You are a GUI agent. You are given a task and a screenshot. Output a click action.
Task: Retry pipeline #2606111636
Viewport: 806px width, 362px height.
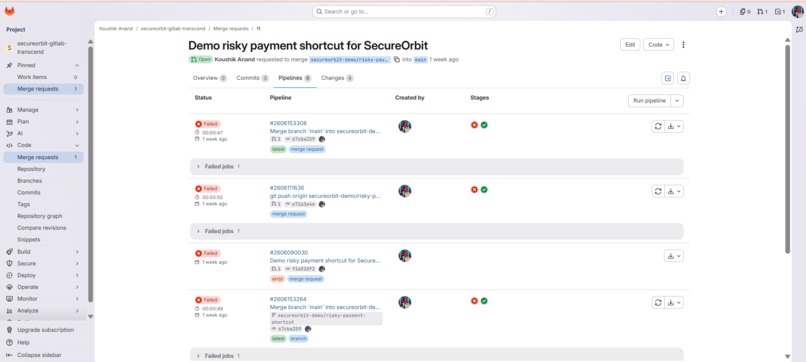tap(658, 191)
